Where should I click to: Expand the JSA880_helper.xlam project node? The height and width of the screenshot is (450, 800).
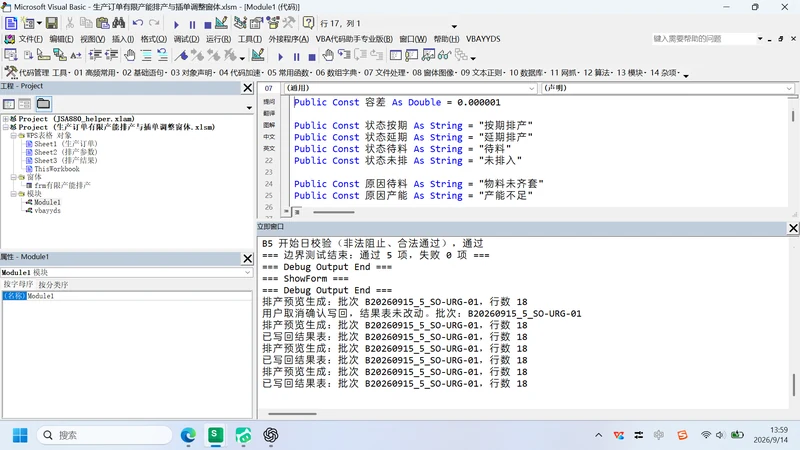coord(6,119)
